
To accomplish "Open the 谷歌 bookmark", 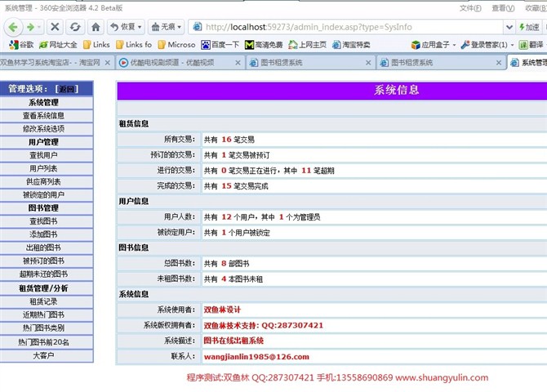I will [21, 45].
